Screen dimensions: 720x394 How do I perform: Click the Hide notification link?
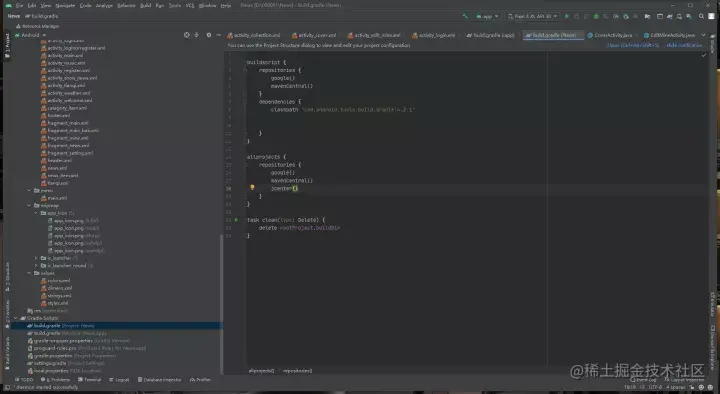(684, 45)
